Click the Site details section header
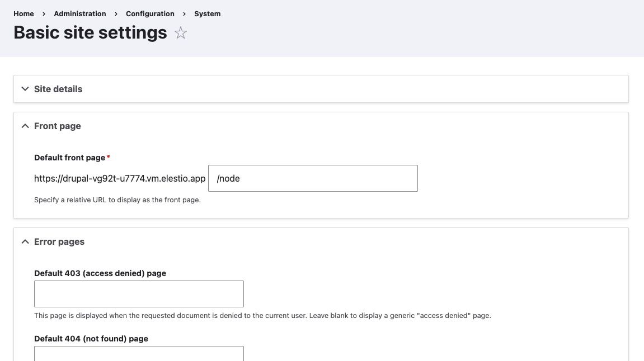 pos(58,89)
